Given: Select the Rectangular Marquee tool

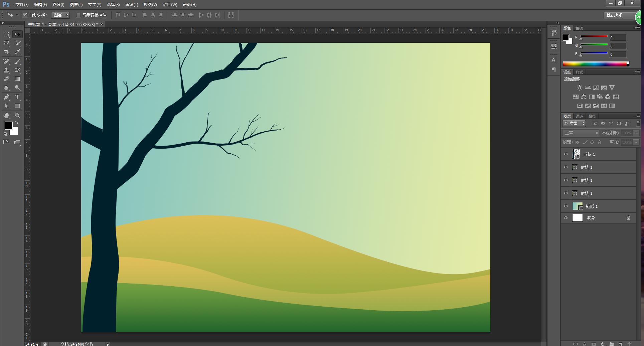Looking at the screenshot, I should [x=6, y=34].
